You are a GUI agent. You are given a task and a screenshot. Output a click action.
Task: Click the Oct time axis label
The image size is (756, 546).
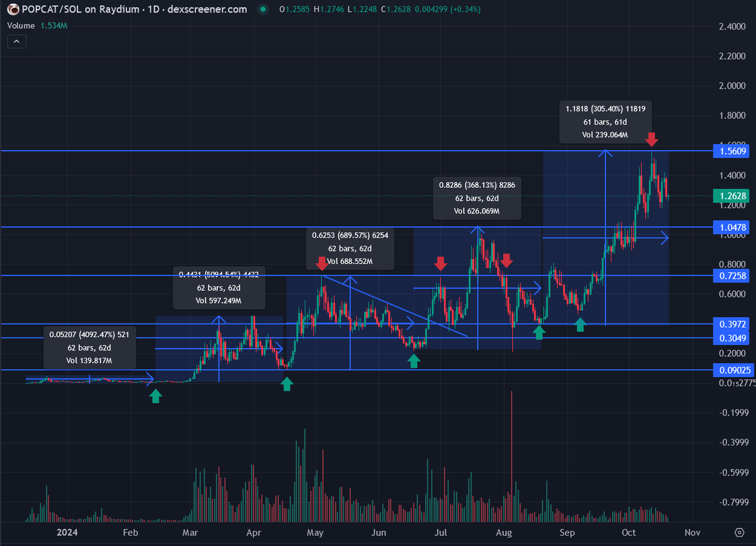coord(630,533)
